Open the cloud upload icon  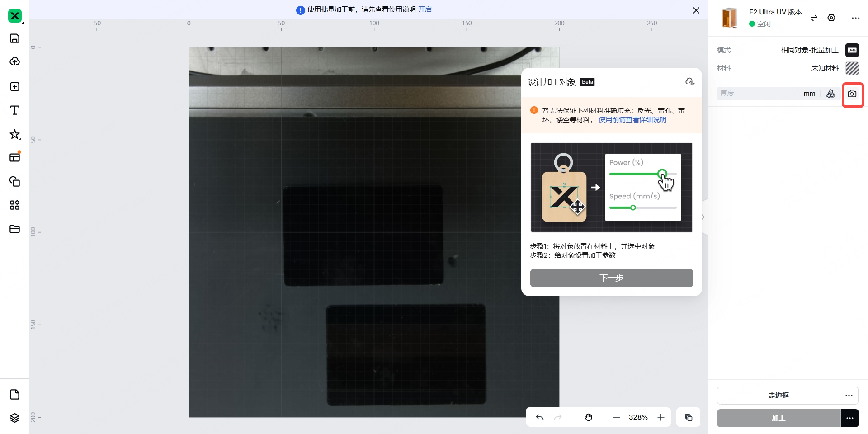(x=14, y=61)
